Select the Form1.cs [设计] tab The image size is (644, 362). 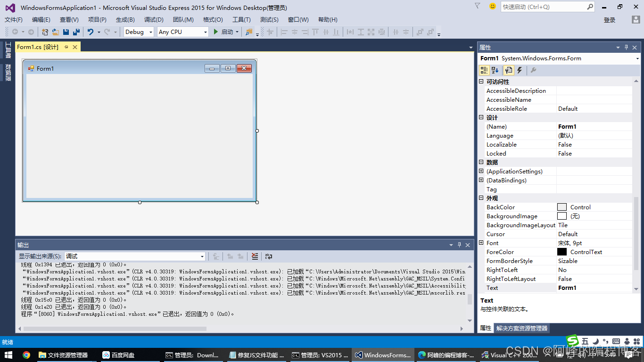(x=38, y=47)
